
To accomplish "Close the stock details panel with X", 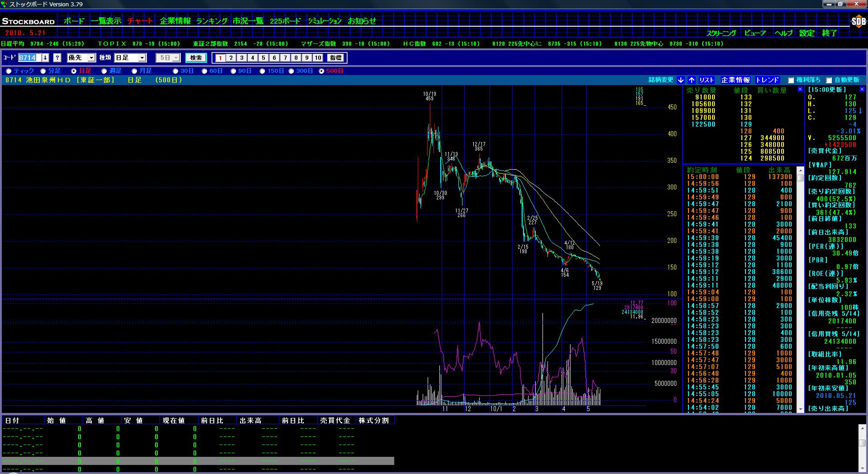I will (862, 90).
